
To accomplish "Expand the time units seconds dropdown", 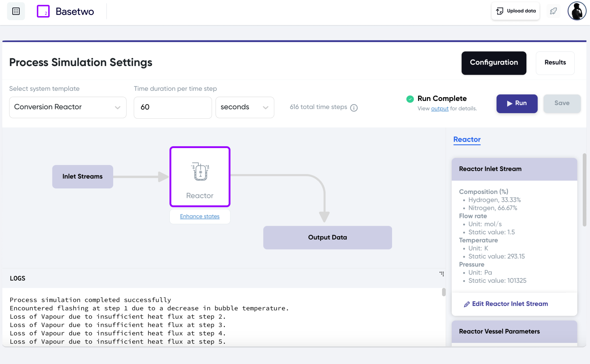I will coord(245,107).
